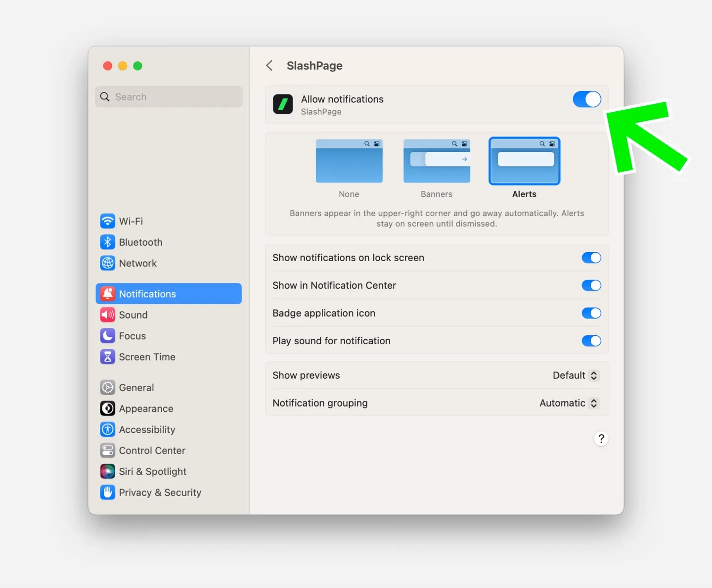Click the Focus moon icon

[107, 336]
